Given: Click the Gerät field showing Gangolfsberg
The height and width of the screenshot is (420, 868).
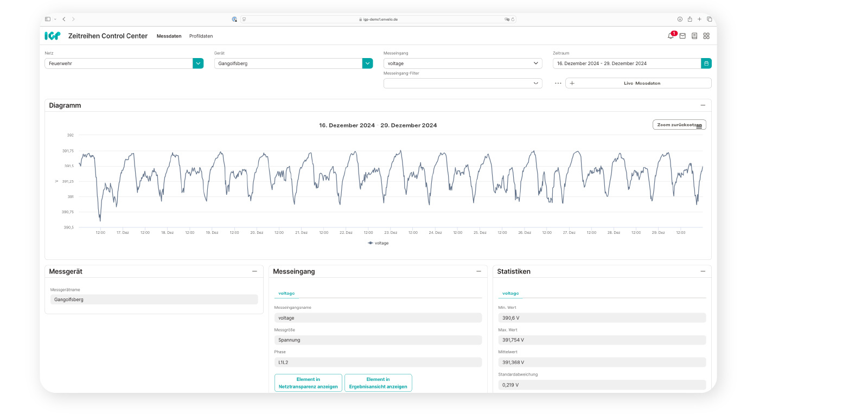Looking at the screenshot, I should 288,63.
